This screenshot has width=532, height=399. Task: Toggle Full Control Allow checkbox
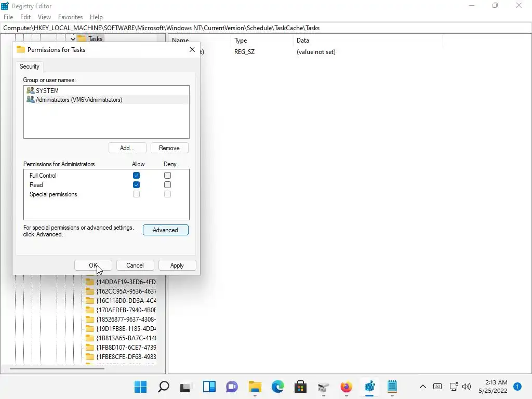(x=137, y=176)
